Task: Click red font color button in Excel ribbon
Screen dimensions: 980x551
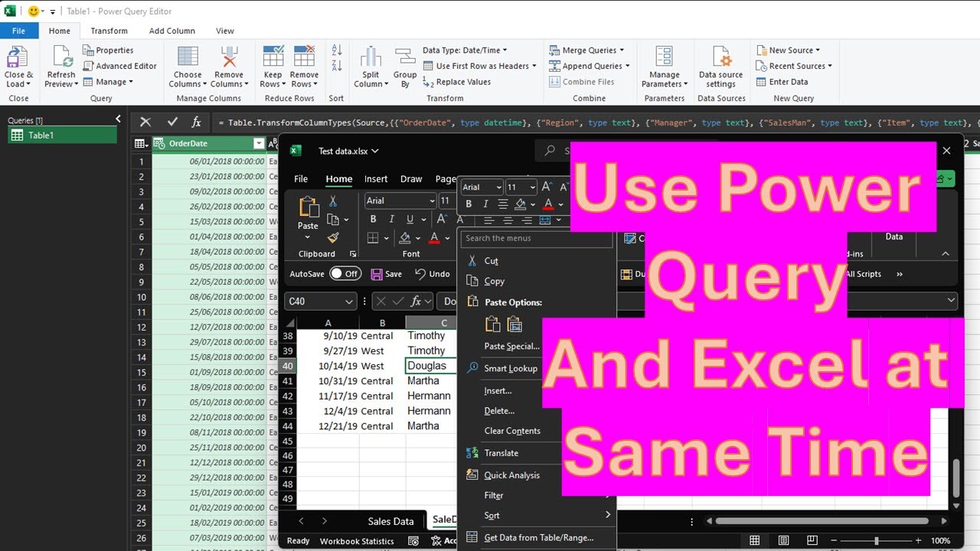Action: 434,238
